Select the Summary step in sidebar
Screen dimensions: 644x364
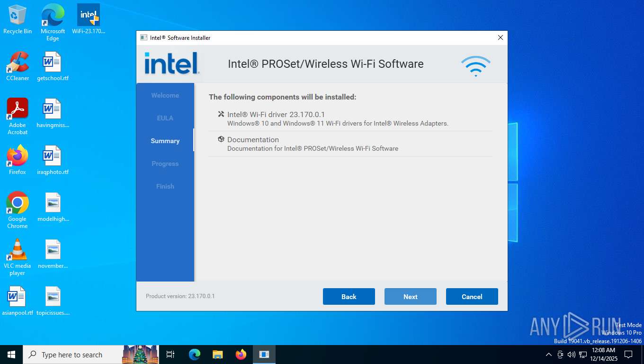click(x=165, y=141)
